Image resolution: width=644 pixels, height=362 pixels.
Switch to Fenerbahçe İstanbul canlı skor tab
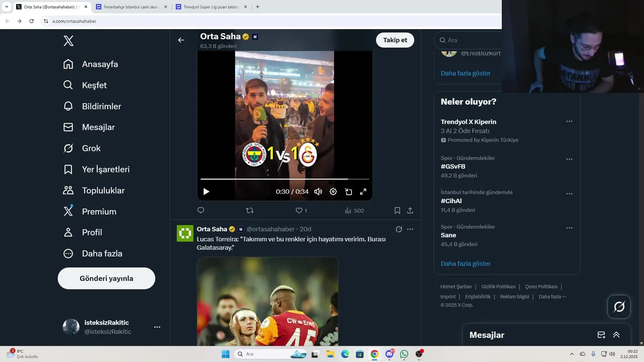(132, 7)
